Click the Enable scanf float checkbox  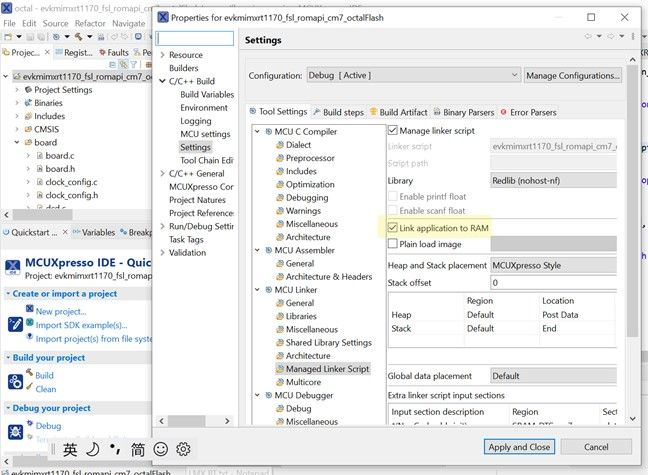393,210
